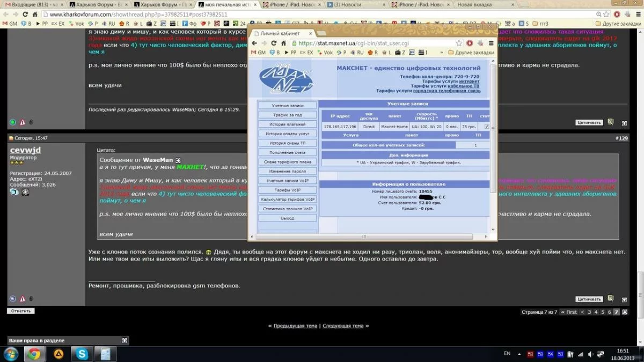
Task: Open the page jump dropdown beside page 7
Action: coord(625,312)
